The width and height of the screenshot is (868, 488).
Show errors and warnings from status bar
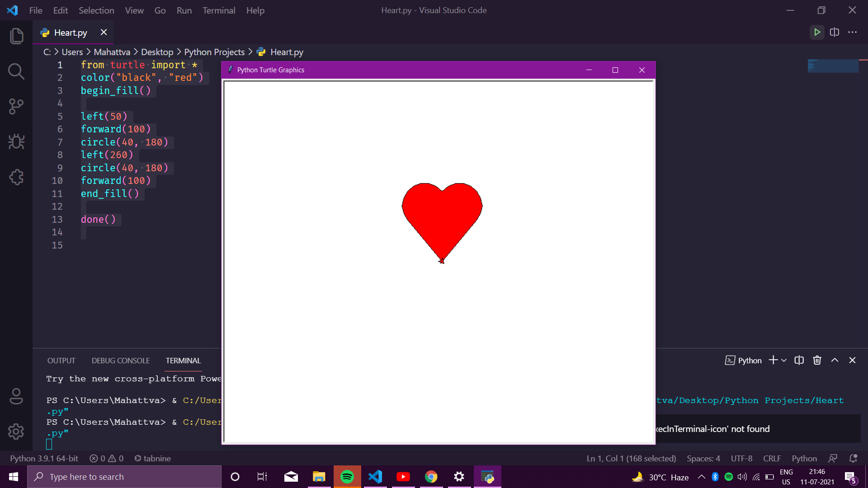(x=106, y=458)
